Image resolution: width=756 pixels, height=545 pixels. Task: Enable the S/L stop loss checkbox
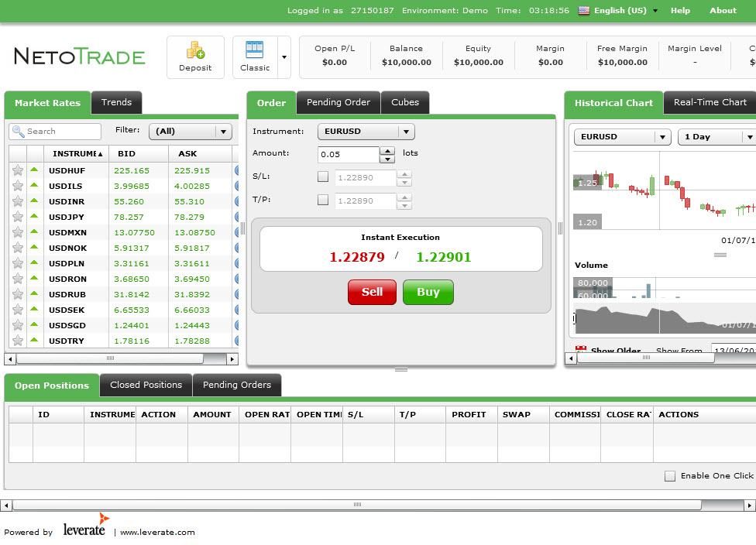coord(323,177)
